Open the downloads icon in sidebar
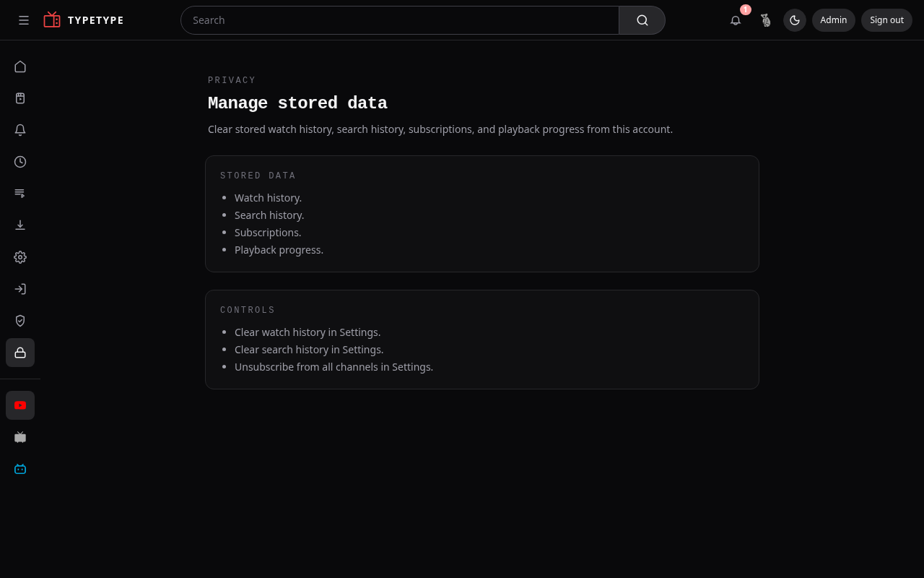Image resolution: width=924 pixels, height=578 pixels. 20,225
